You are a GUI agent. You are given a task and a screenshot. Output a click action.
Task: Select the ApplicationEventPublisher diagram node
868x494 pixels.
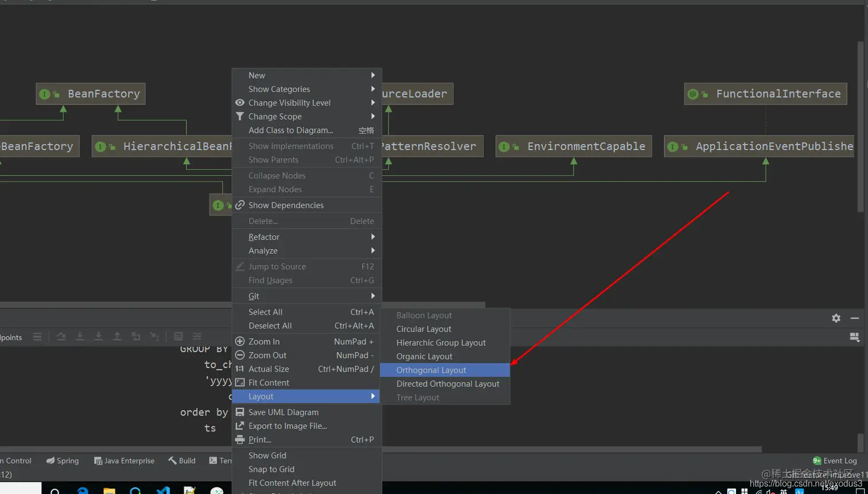(759, 146)
